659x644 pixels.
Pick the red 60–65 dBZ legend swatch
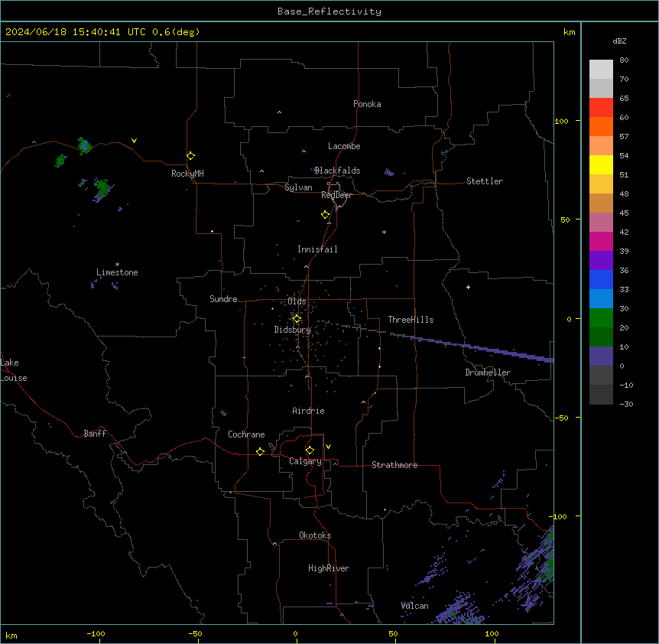click(601, 107)
